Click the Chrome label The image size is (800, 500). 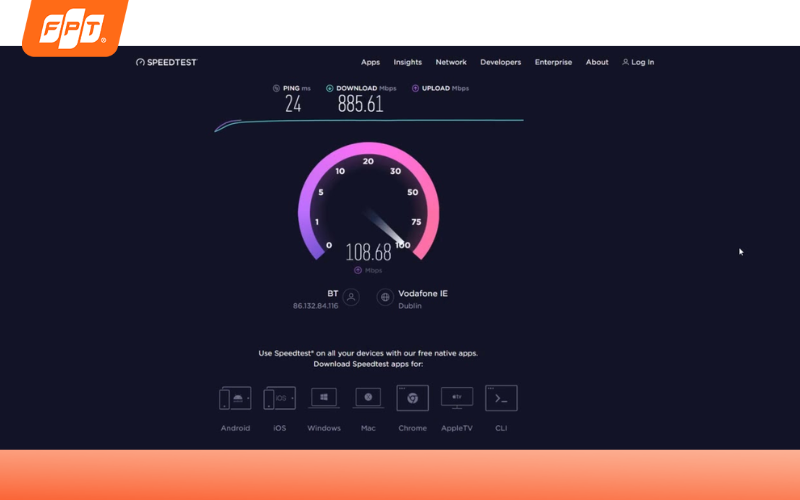click(413, 428)
